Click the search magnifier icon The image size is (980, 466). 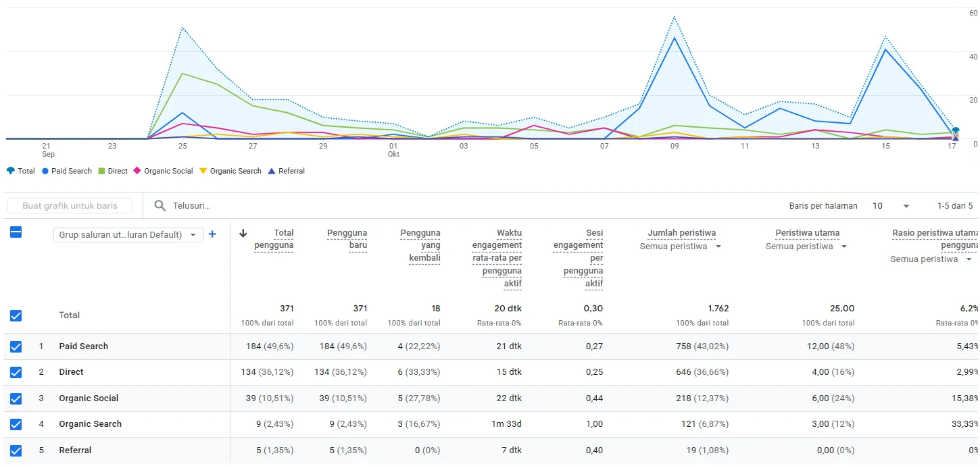coord(160,206)
